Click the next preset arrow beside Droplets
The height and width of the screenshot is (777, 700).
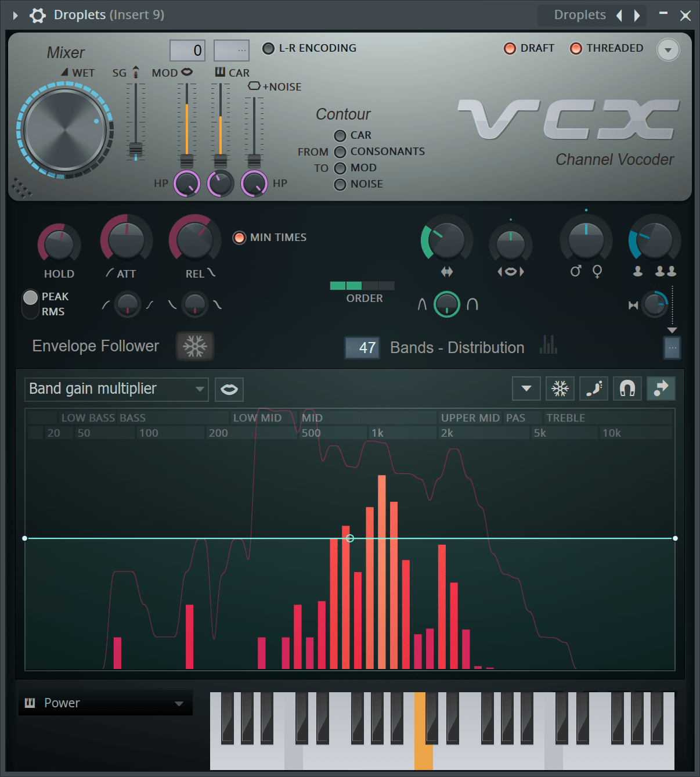coord(636,15)
